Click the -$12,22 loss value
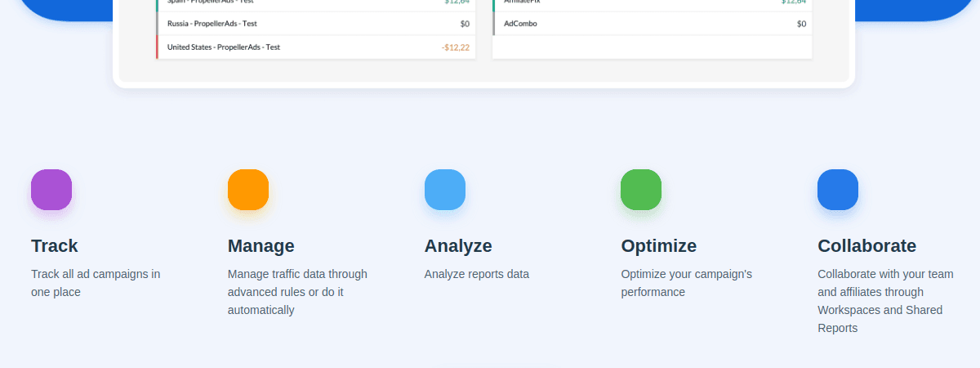Viewport: 980px width, 368px height. tap(456, 47)
